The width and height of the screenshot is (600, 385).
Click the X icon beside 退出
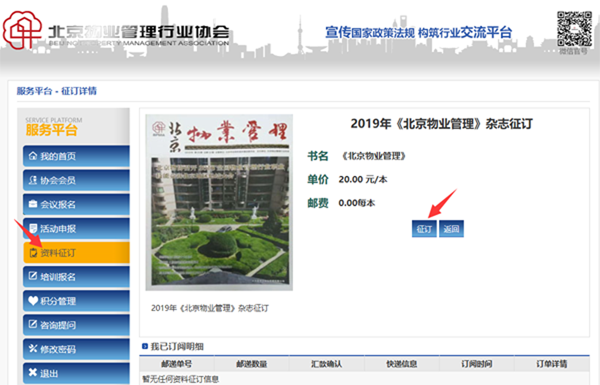pos(33,372)
